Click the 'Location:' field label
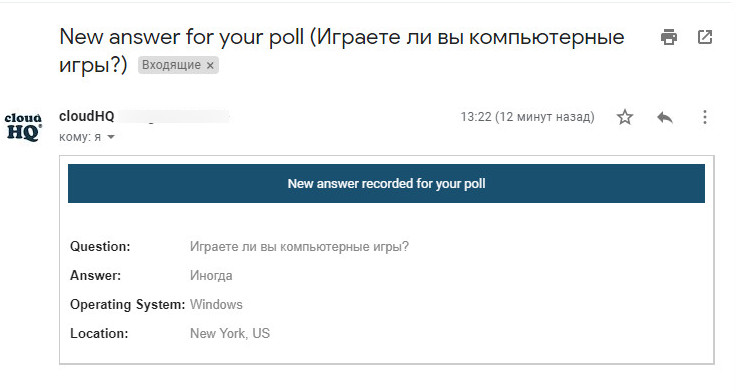 pyautogui.click(x=99, y=333)
